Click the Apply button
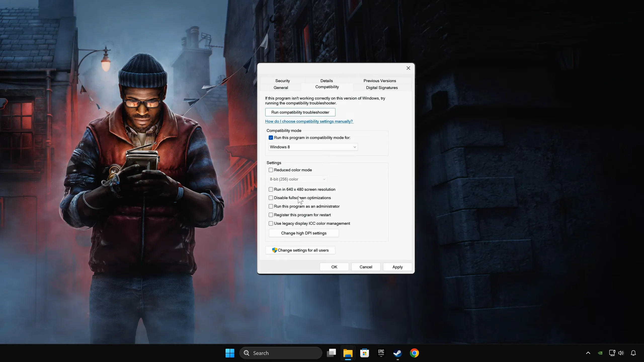Image resolution: width=644 pixels, height=362 pixels. pos(397,267)
